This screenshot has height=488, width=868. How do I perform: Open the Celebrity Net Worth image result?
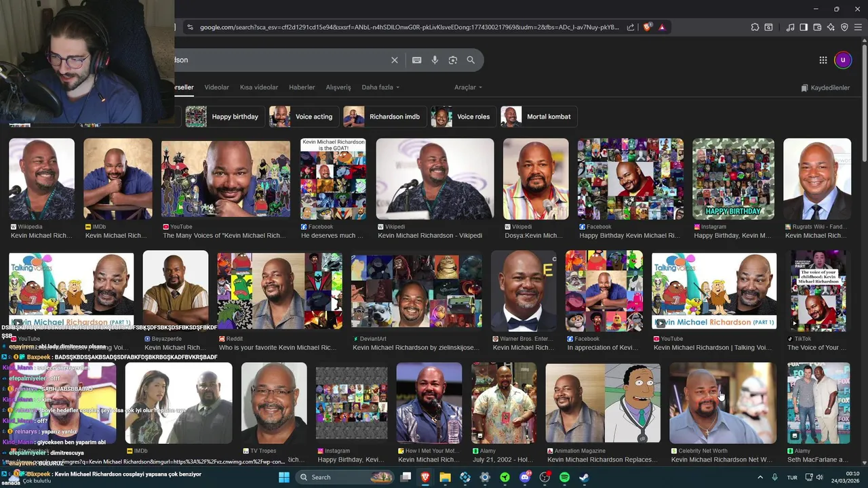[723, 403]
